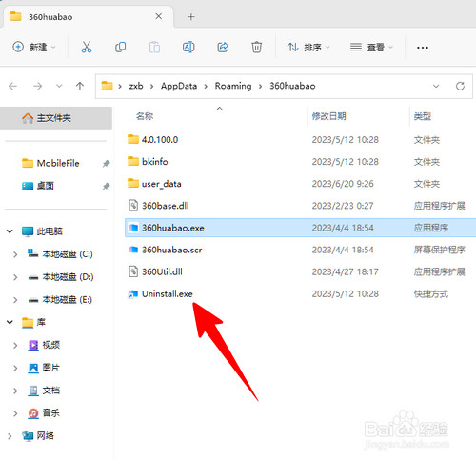Click 360huabao in the address path
This screenshot has height=461, width=476.
pos(292,86)
